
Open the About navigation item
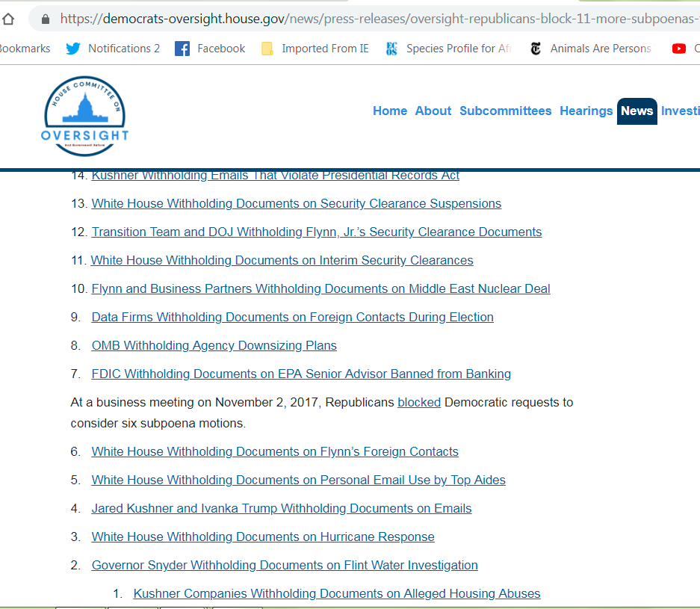pos(433,111)
